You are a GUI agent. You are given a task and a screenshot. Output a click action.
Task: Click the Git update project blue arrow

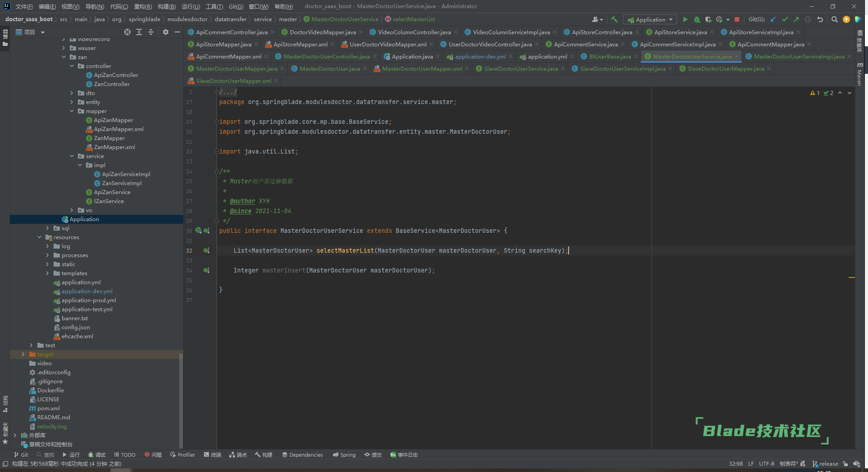773,19
